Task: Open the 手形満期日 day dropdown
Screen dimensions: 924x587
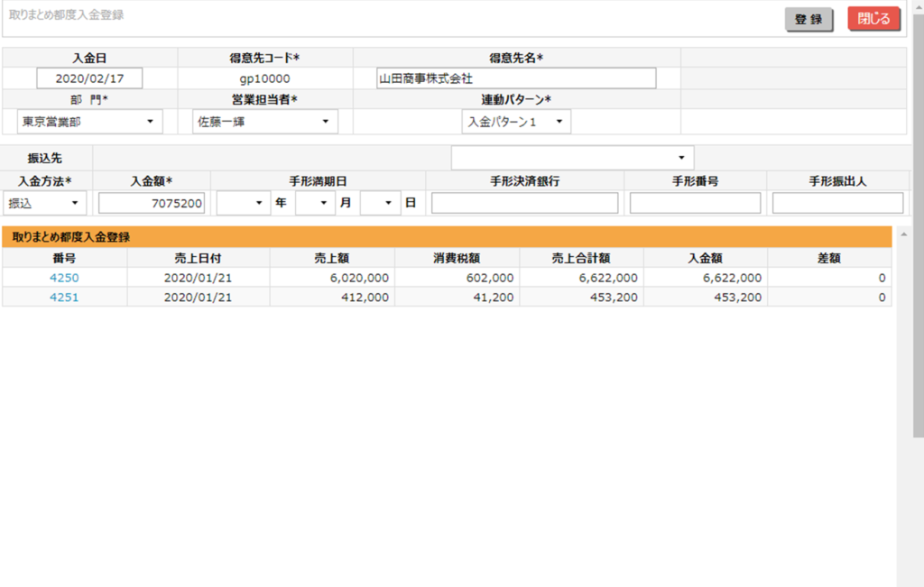Action: pos(380,203)
